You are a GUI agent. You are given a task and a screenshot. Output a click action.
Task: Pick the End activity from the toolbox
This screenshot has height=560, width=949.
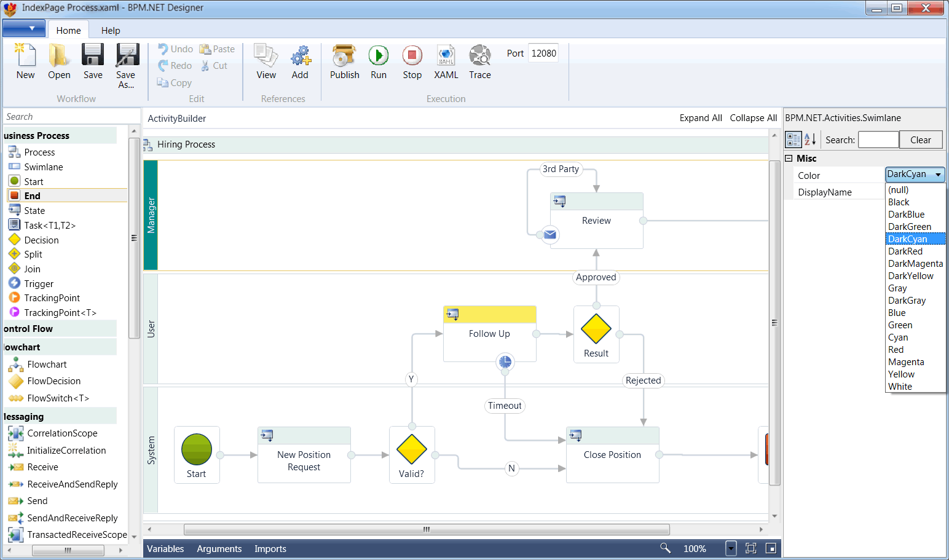(x=66, y=195)
